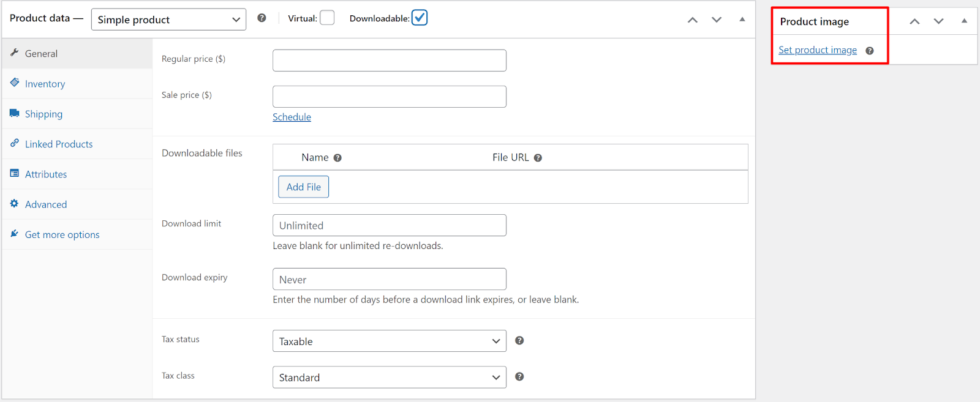Click the Schedule sale price link

292,117
